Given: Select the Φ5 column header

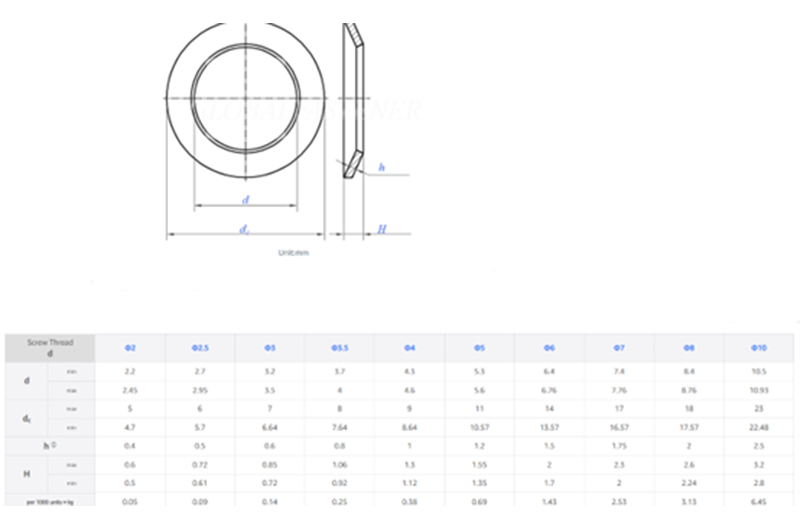Looking at the screenshot, I should tap(479, 348).
